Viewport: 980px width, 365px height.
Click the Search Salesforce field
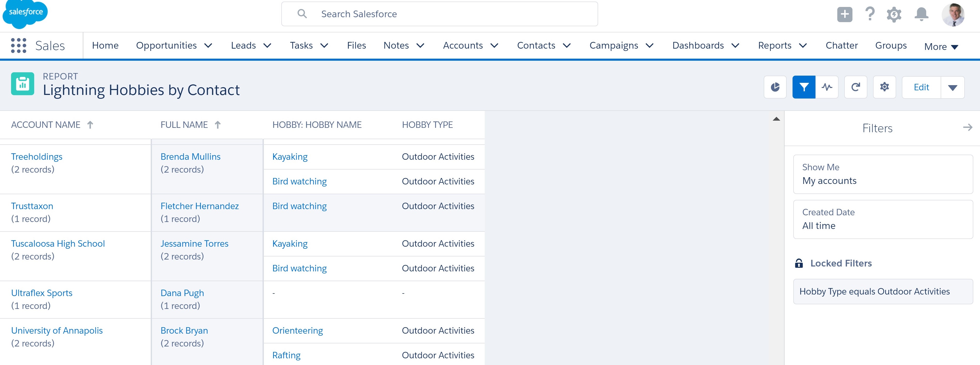coord(439,14)
